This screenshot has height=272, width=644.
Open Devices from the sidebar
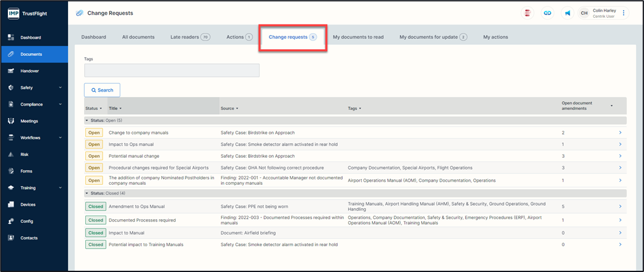28,204
